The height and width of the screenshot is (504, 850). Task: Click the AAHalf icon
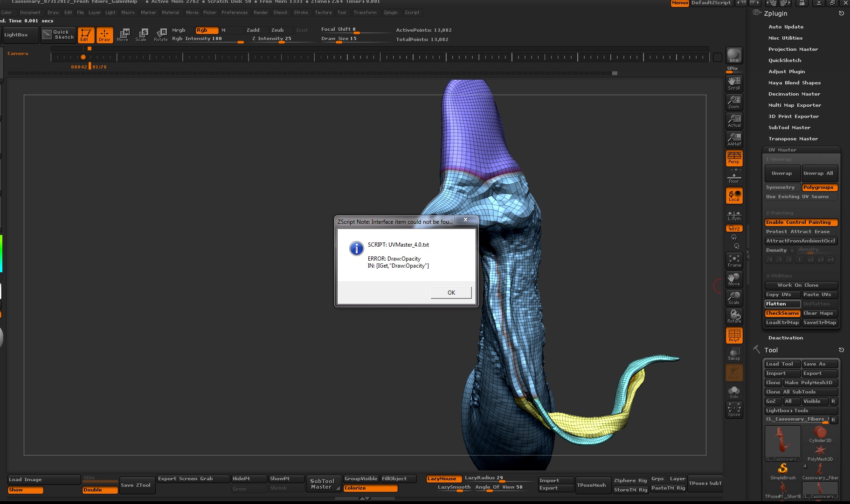pos(734,139)
